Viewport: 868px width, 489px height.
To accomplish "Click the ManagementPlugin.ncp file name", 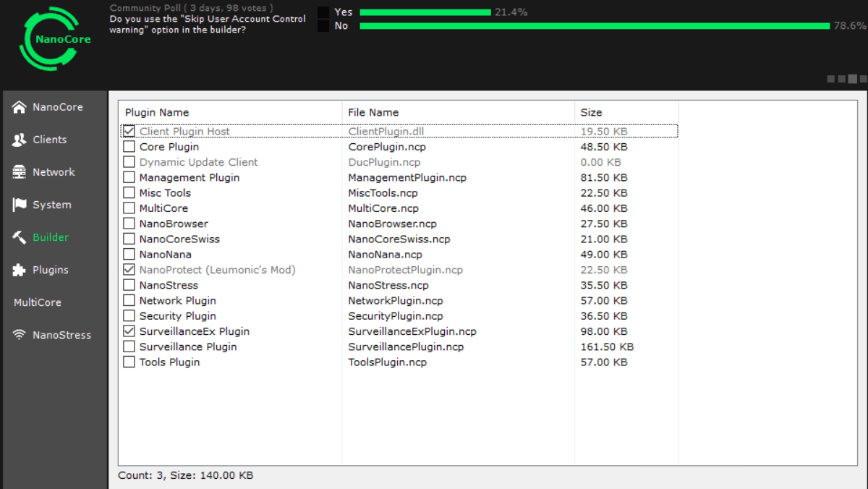I will point(407,177).
